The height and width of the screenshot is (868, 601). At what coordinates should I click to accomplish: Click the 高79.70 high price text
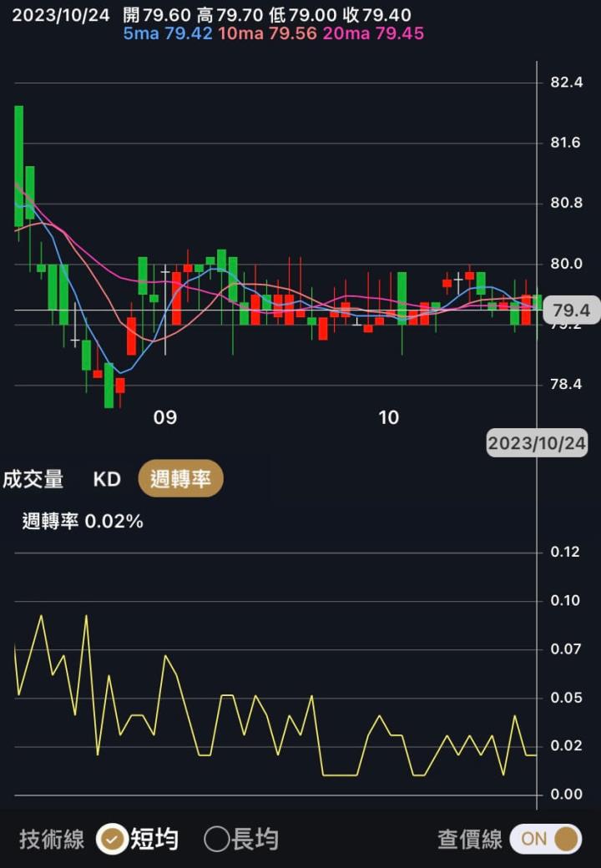[x=230, y=15]
